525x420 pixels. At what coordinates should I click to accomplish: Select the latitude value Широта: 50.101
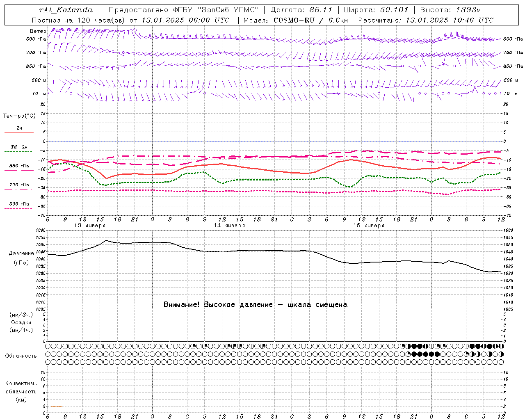(376, 10)
